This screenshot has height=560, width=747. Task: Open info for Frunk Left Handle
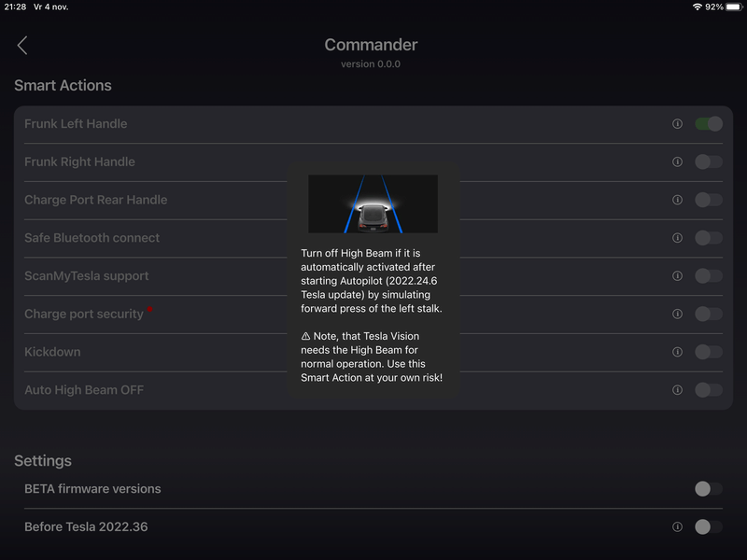(677, 124)
